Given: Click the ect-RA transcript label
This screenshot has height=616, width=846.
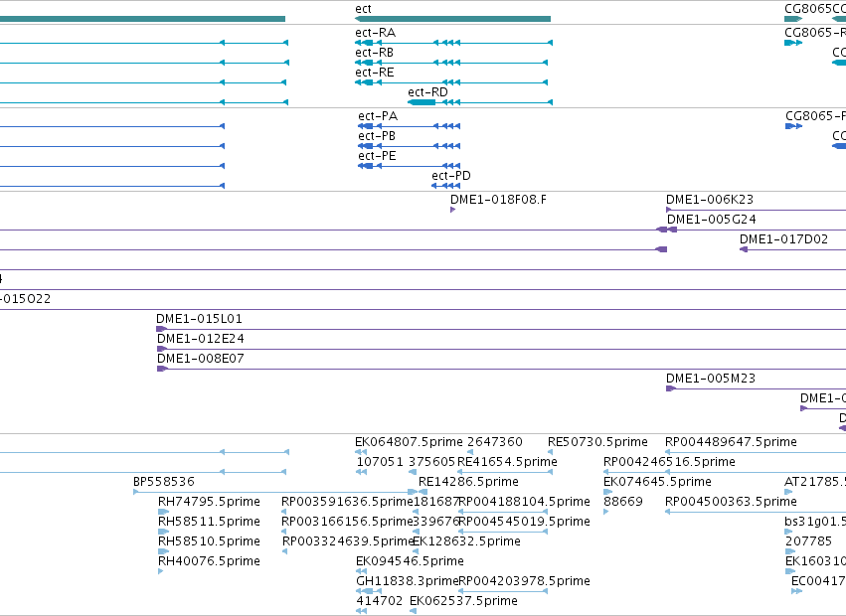Looking at the screenshot, I should point(376,33).
